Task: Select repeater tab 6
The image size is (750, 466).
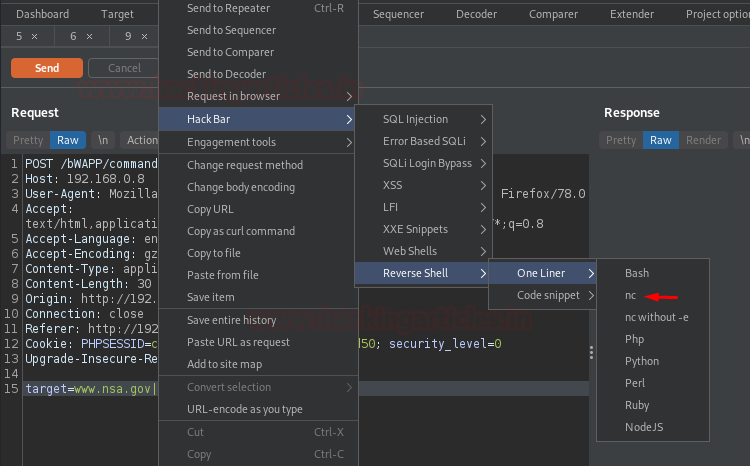Action: pyautogui.click(x=73, y=36)
